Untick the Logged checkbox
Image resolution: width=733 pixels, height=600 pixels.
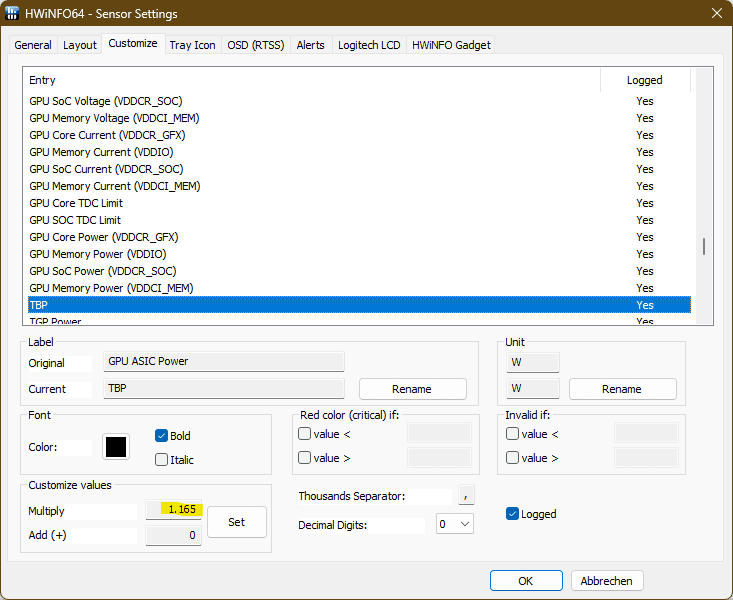coord(512,514)
